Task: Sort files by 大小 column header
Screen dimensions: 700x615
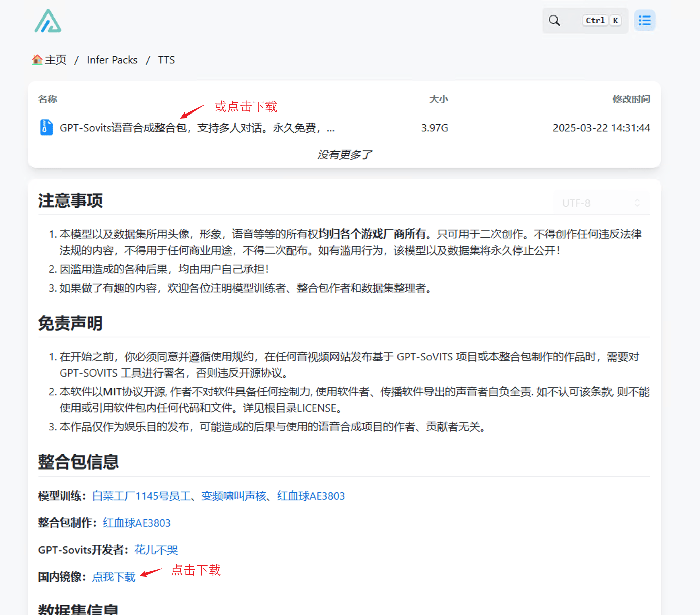Action: (x=438, y=99)
